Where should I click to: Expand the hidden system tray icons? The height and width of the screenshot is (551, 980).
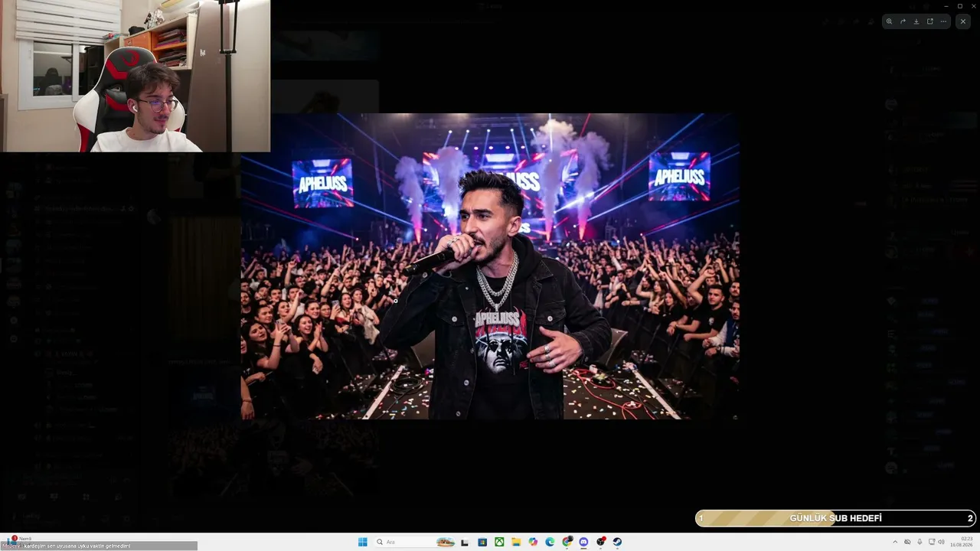pos(895,542)
